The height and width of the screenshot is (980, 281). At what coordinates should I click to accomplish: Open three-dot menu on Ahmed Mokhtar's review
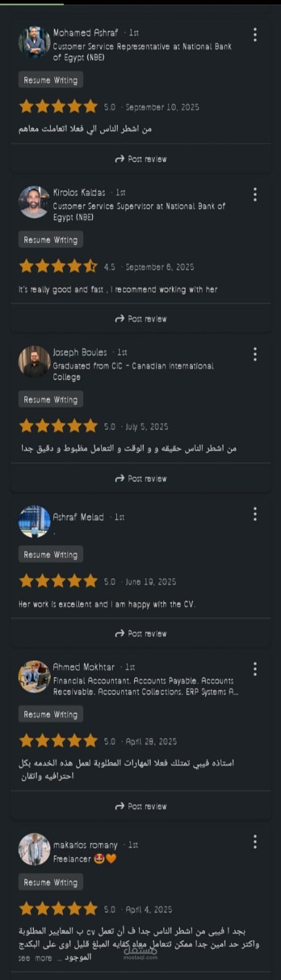click(255, 669)
